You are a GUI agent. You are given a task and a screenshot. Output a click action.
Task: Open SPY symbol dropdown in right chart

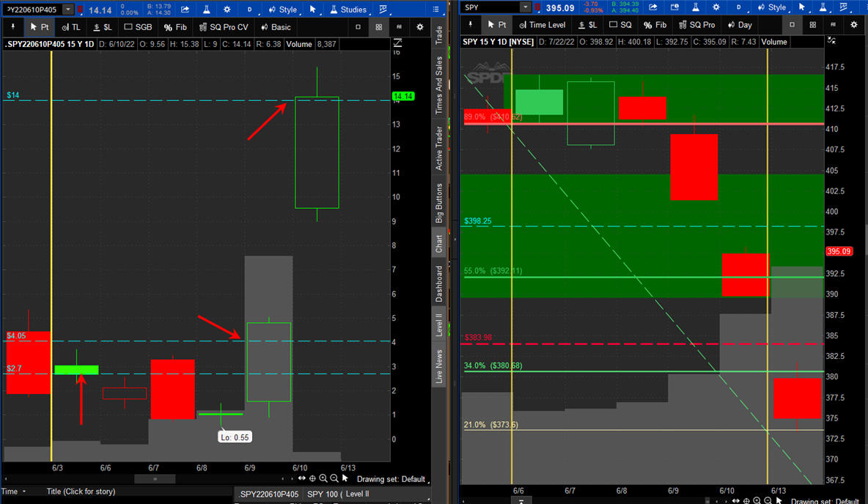pos(526,7)
